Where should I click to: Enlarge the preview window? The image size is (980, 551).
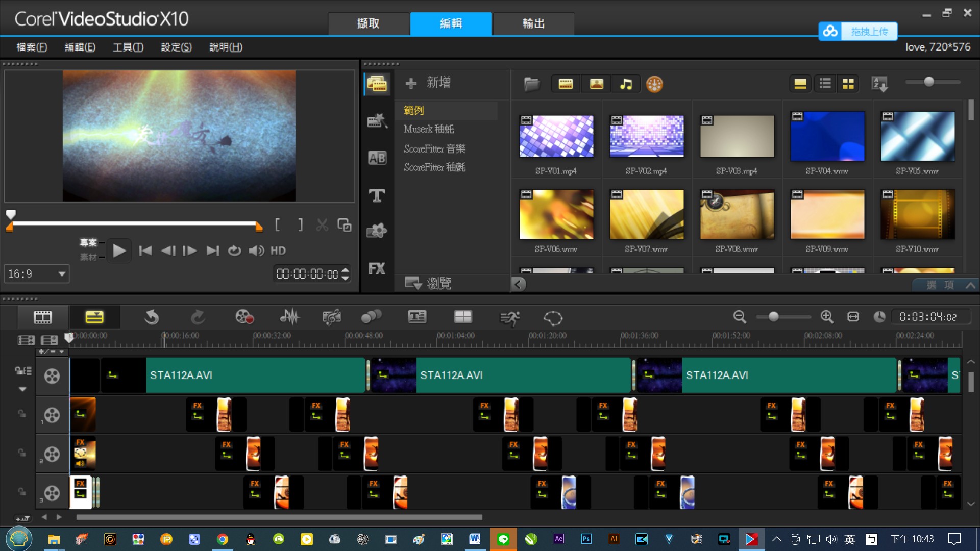pos(345,225)
